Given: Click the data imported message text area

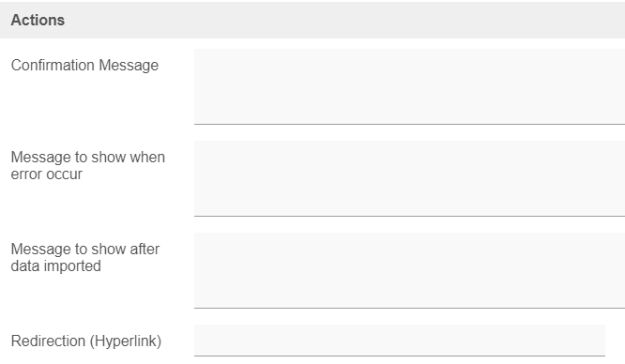Looking at the screenshot, I should (409, 270).
